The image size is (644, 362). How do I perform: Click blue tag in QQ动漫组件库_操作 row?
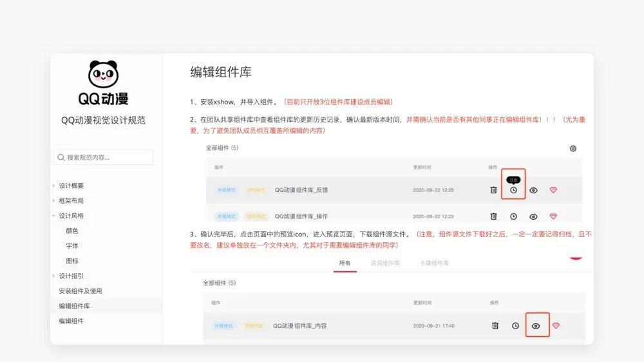click(x=226, y=216)
